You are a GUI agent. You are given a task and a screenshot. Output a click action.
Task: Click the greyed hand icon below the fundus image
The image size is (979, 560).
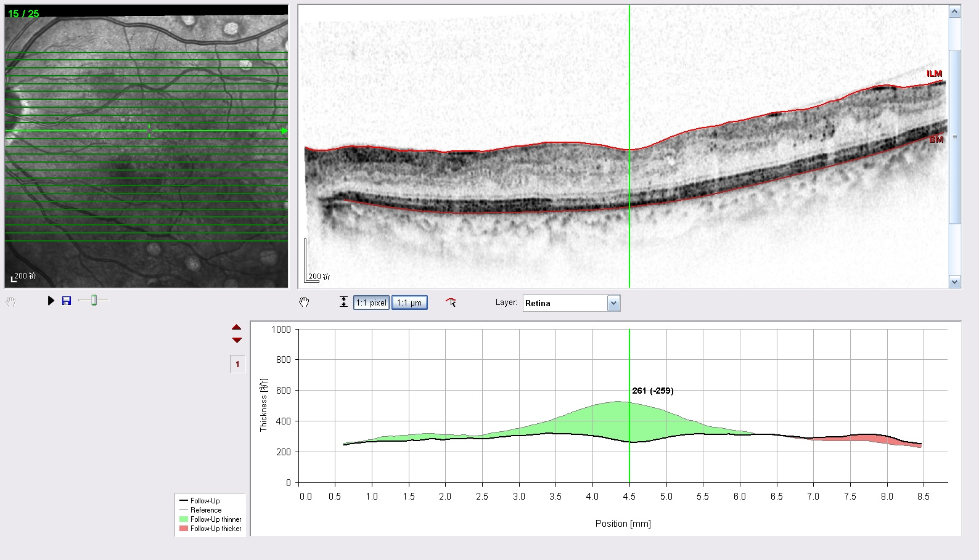(10, 302)
